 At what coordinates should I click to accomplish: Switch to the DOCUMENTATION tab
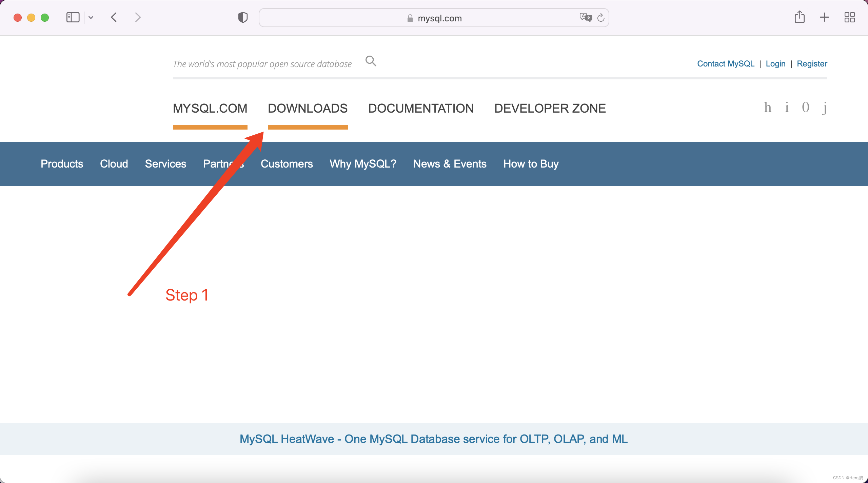421,109
